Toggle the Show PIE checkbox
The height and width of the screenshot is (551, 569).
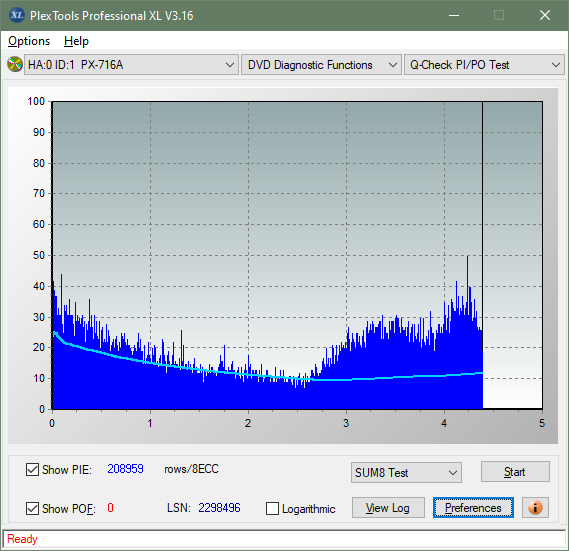tap(32, 469)
